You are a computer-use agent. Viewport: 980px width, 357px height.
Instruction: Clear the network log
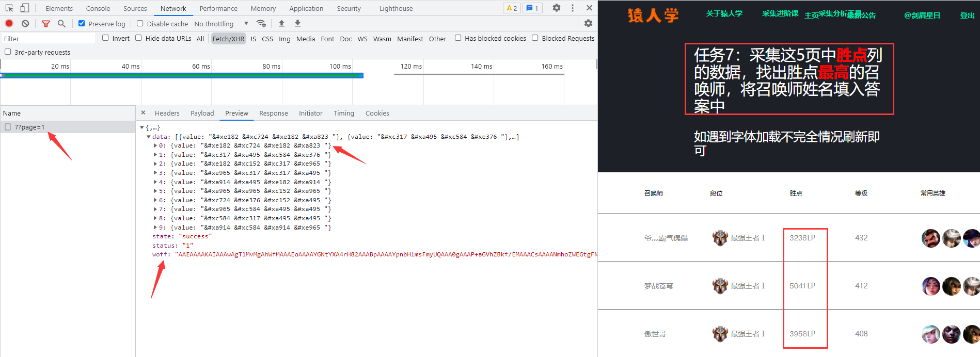pos(25,23)
